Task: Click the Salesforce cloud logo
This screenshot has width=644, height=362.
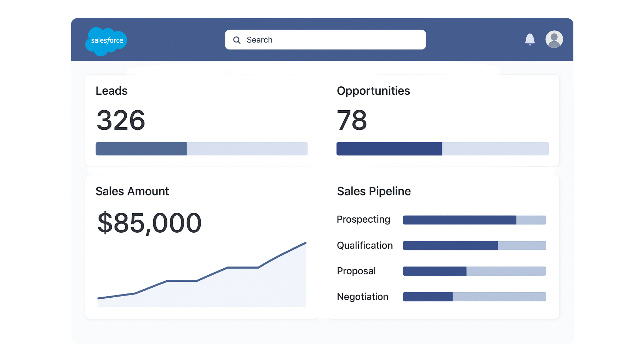Action: coord(106,41)
